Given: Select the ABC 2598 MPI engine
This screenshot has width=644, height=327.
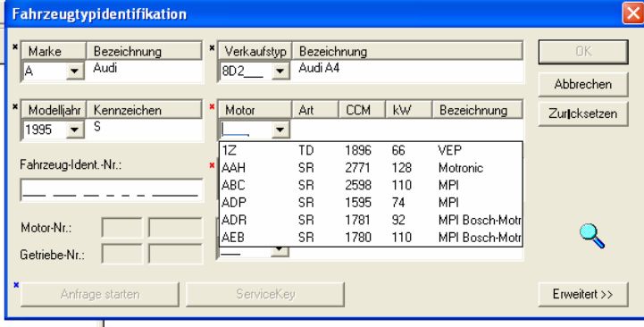Looking at the screenshot, I should 371,185.
